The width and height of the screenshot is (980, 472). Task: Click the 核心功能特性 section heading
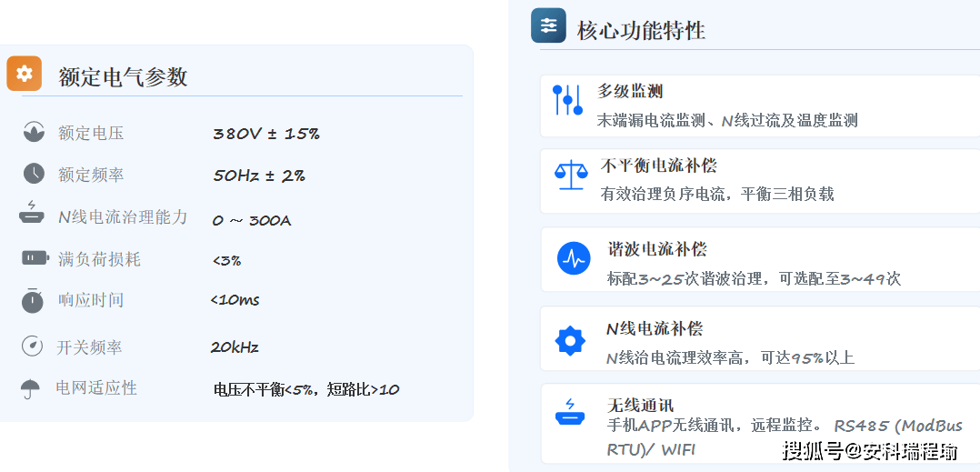click(x=641, y=30)
